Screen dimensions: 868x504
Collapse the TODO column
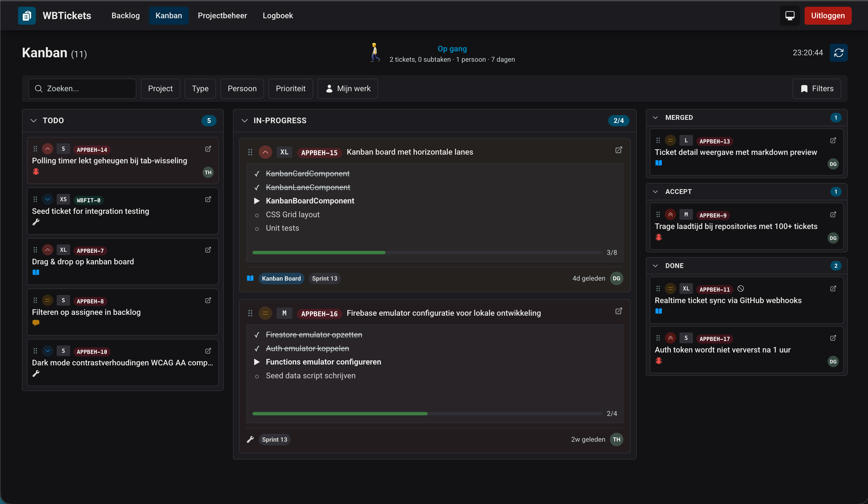point(33,121)
